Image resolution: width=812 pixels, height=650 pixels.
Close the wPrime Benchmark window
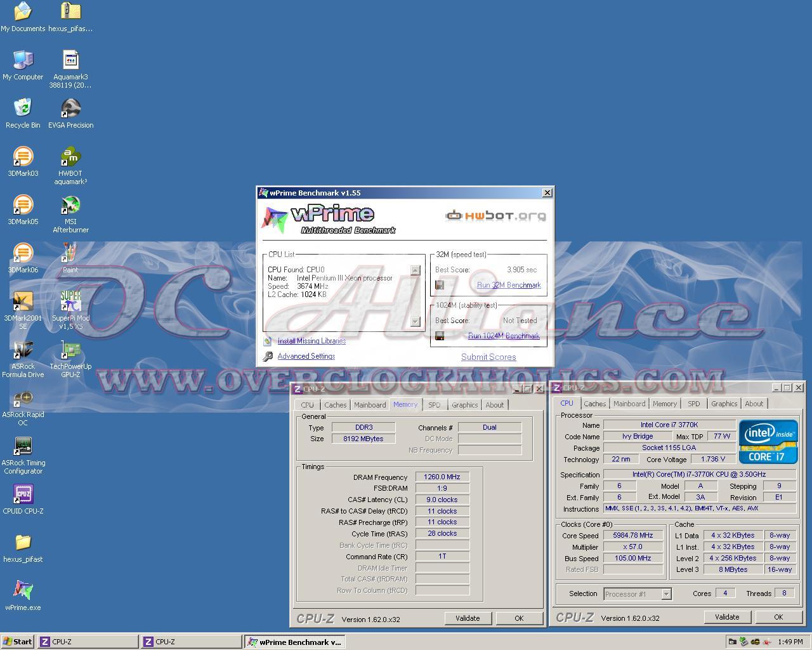click(x=547, y=193)
